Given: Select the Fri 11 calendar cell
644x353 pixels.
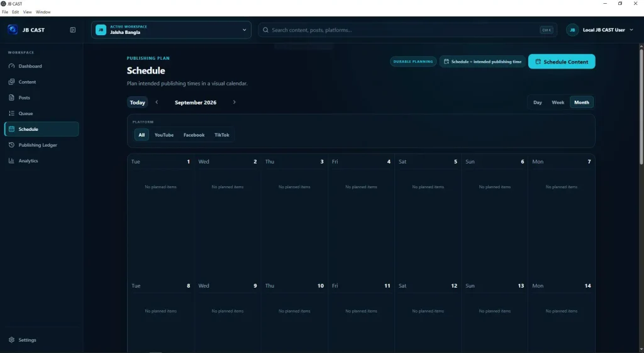Looking at the screenshot, I should click(x=361, y=315).
